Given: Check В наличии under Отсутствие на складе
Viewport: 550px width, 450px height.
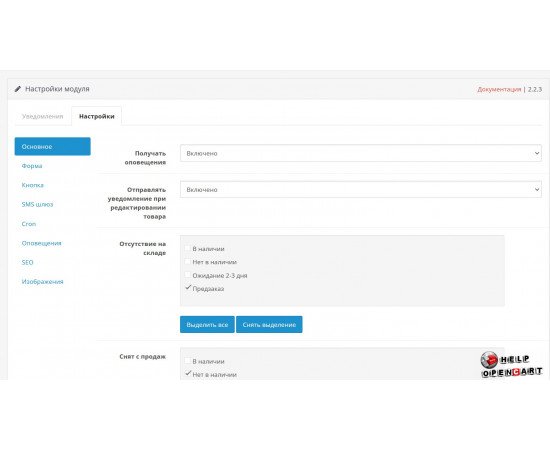Looking at the screenshot, I should coord(188,248).
